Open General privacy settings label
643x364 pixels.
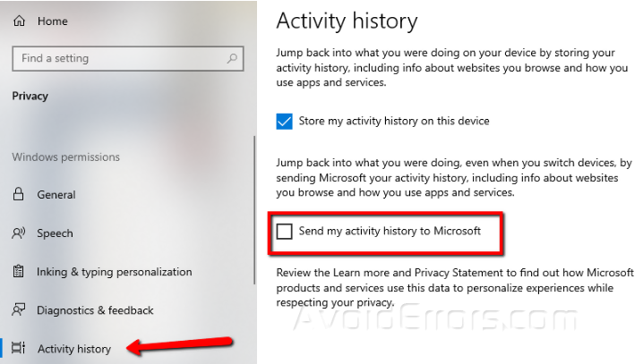(56, 195)
